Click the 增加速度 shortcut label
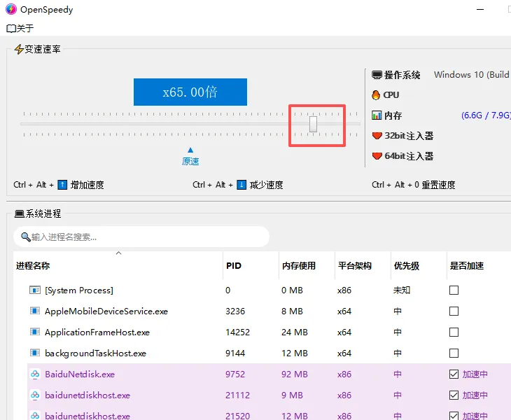 point(87,185)
